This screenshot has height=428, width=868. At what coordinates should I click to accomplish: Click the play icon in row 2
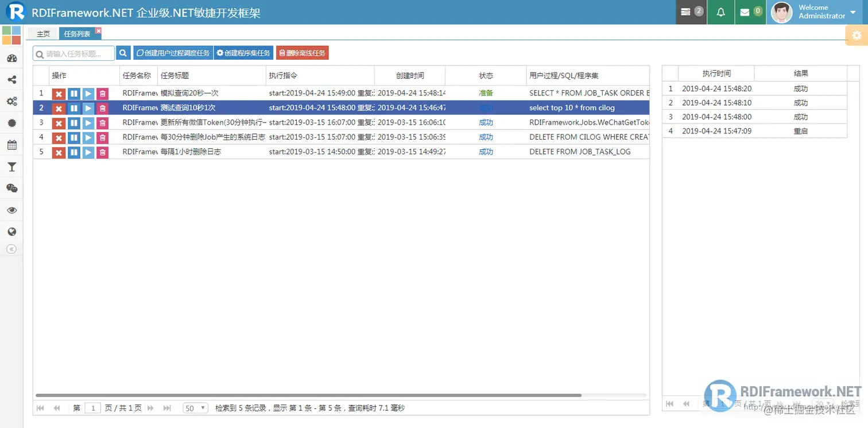click(88, 108)
